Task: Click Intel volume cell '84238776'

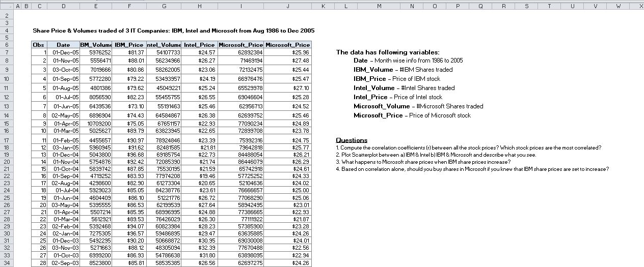Action: point(164,190)
